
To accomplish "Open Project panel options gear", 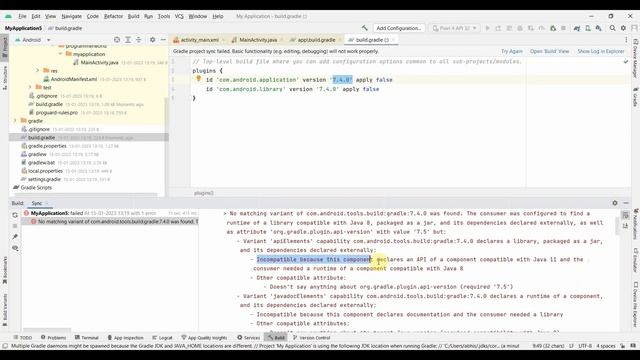I will coord(152,40).
